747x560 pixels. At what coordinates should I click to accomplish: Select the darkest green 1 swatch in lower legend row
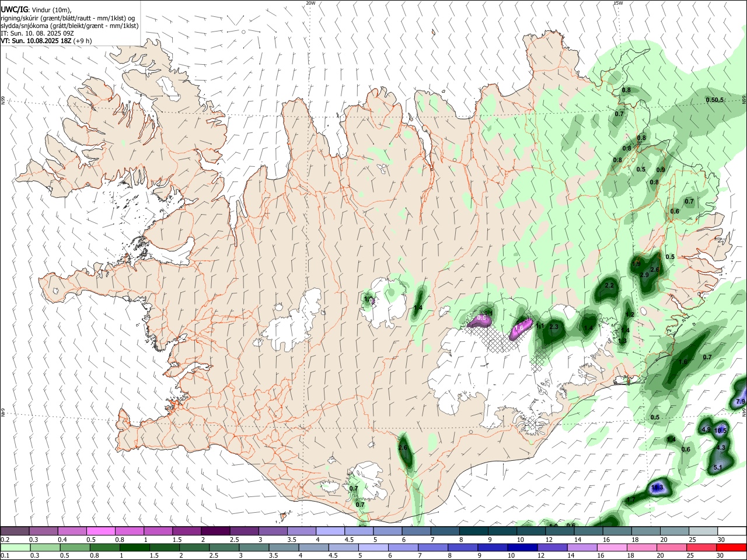(134, 548)
